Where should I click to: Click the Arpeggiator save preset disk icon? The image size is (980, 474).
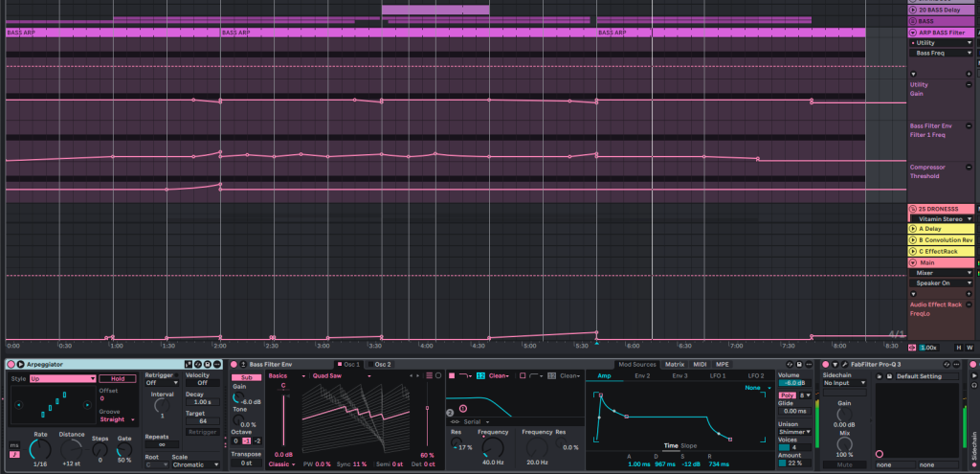pyautogui.click(x=207, y=365)
